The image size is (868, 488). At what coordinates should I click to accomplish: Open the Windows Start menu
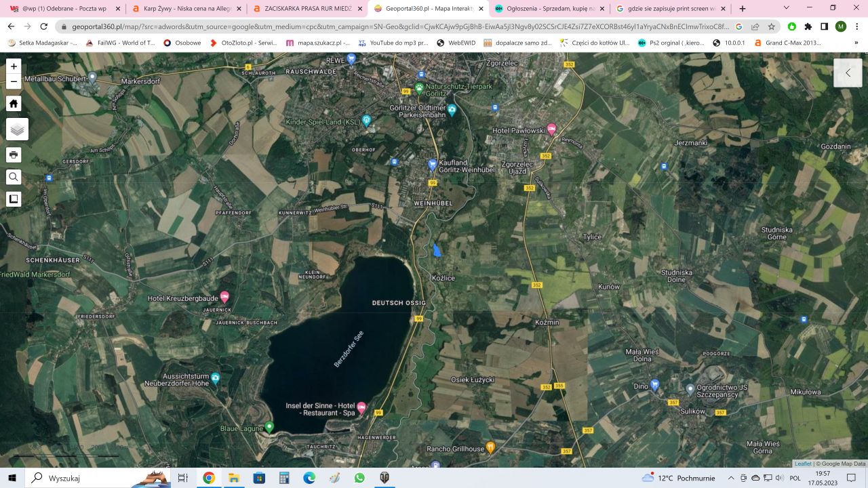pyautogui.click(x=13, y=478)
